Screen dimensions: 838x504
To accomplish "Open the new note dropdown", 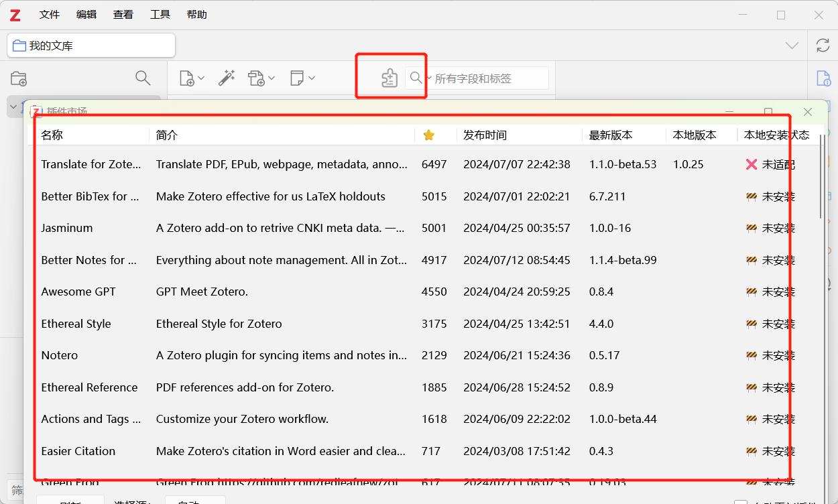I will pyautogui.click(x=302, y=78).
